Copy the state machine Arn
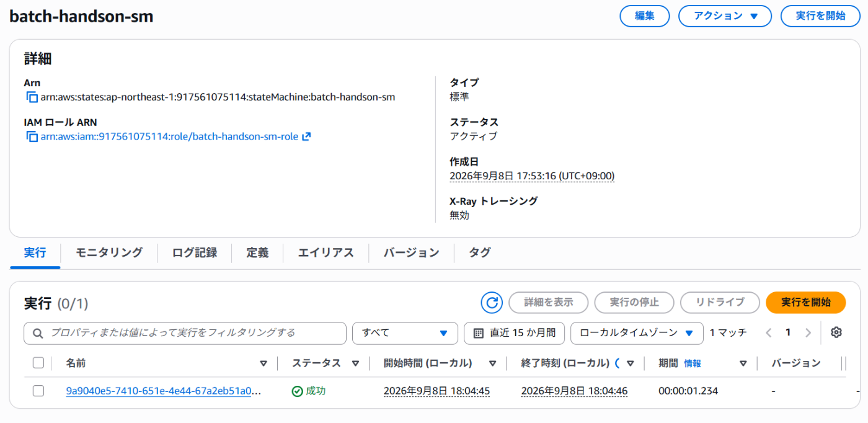This screenshot has width=868, height=423. pyautogui.click(x=32, y=97)
